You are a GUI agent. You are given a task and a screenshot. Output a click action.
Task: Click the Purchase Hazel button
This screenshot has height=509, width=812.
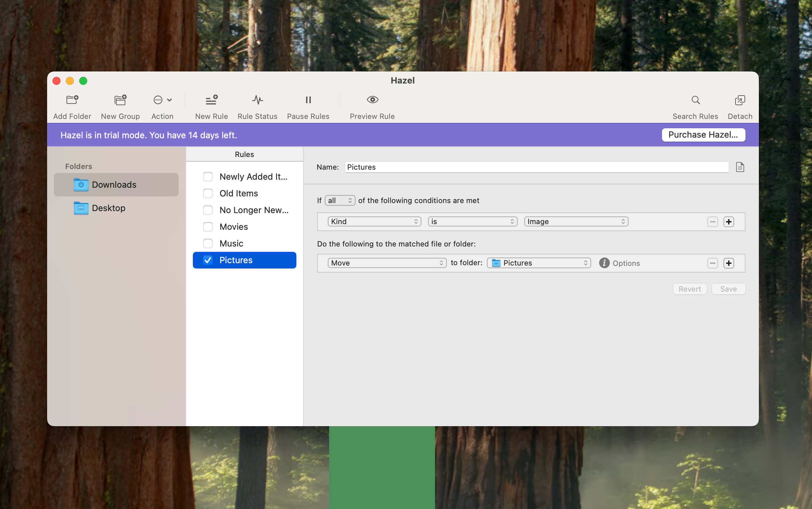(703, 135)
